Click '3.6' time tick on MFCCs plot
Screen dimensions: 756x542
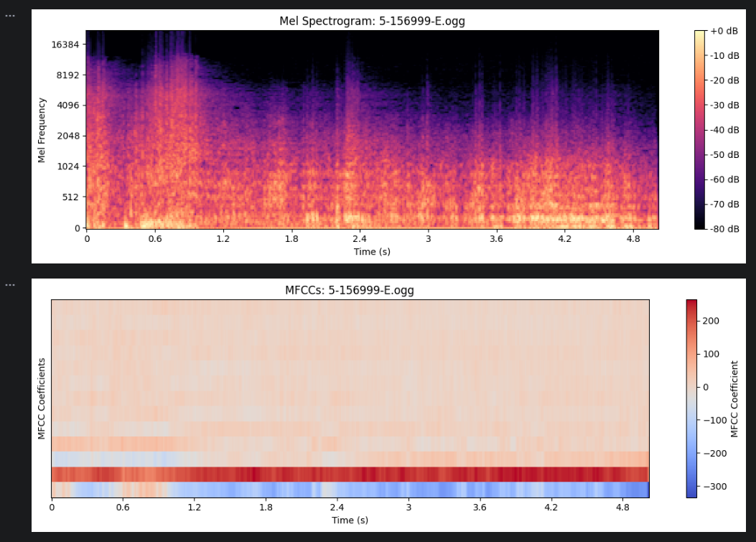[480, 508]
